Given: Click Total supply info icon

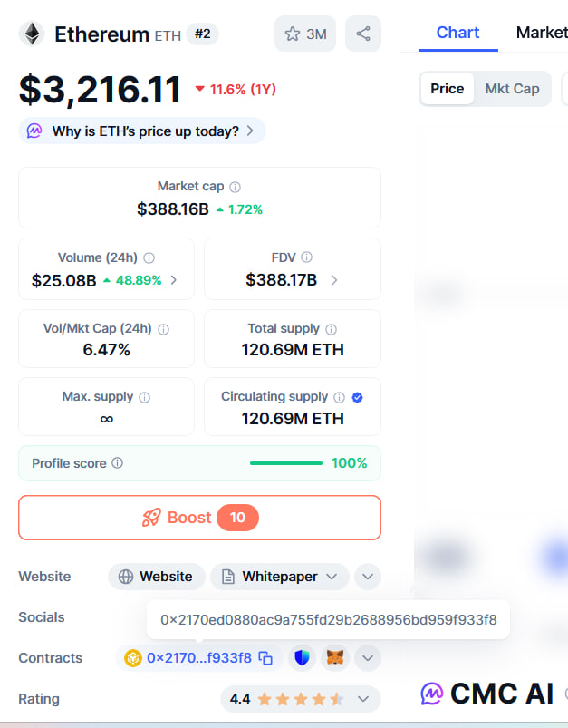Looking at the screenshot, I should pyautogui.click(x=331, y=329).
